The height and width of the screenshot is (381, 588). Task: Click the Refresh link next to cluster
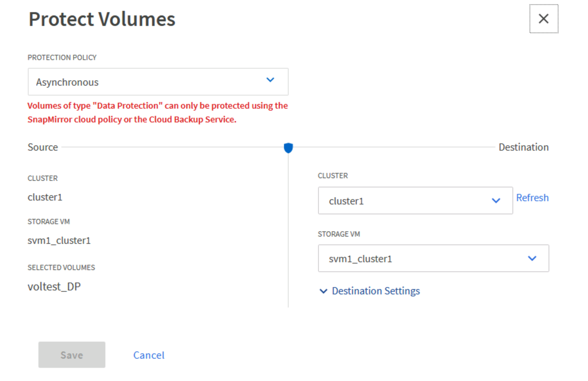coord(532,198)
